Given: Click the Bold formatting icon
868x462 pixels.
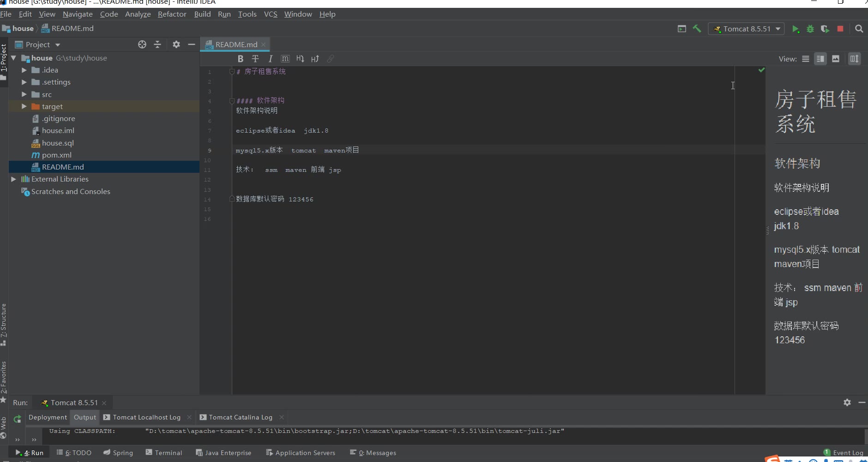Looking at the screenshot, I should pyautogui.click(x=240, y=59).
